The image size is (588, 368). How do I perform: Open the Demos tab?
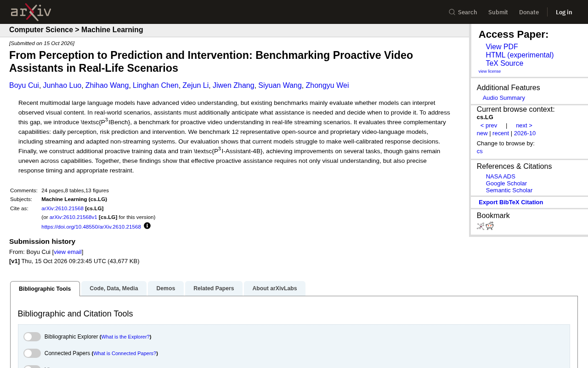166,288
